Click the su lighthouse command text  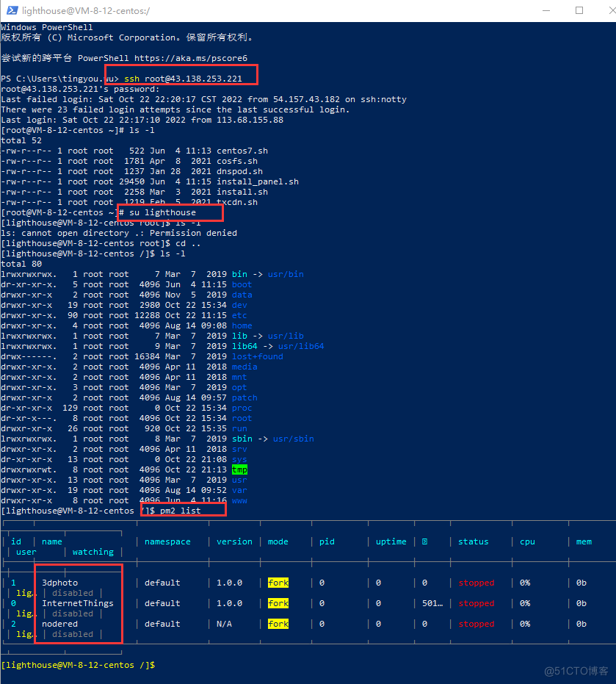(x=162, y=212)
